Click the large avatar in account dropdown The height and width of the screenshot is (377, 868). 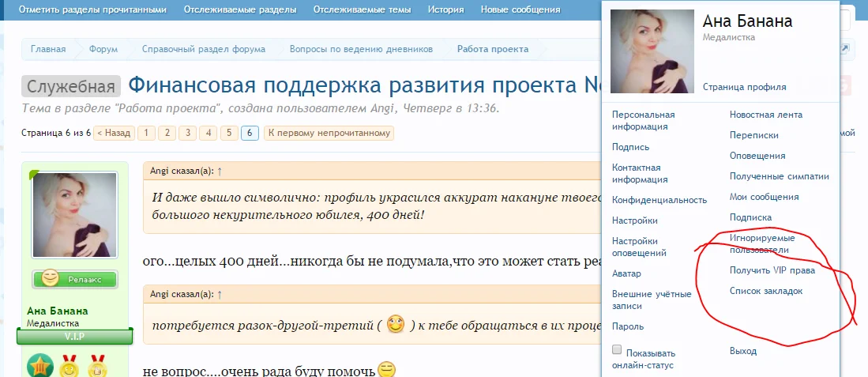click(x=652, y=51)
